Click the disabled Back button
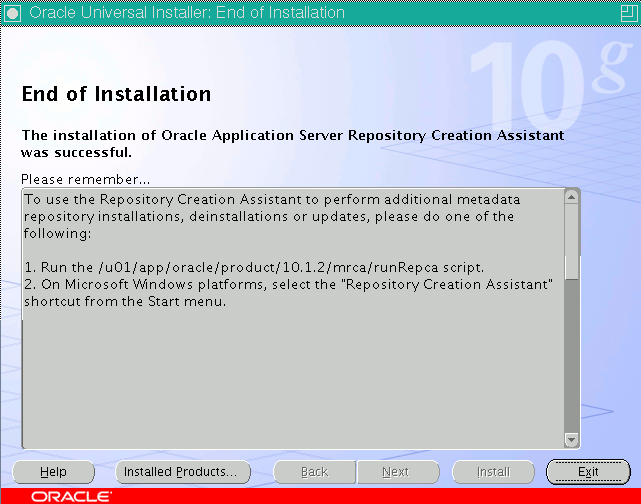This screenshot has width=641, height=504. click(314, 472)
